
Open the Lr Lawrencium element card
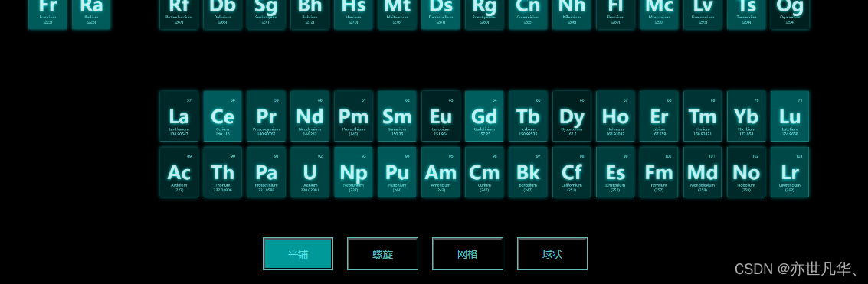(790, 172)
